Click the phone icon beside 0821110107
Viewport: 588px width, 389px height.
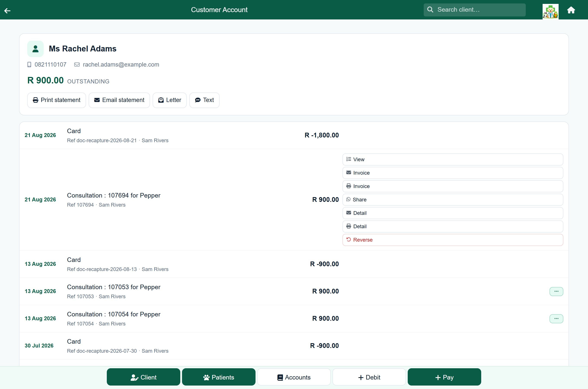(x=29, y=64)
